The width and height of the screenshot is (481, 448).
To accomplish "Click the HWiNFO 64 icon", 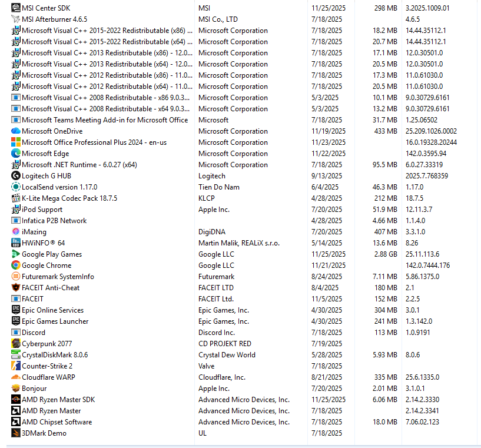I will tap(16, 243).
